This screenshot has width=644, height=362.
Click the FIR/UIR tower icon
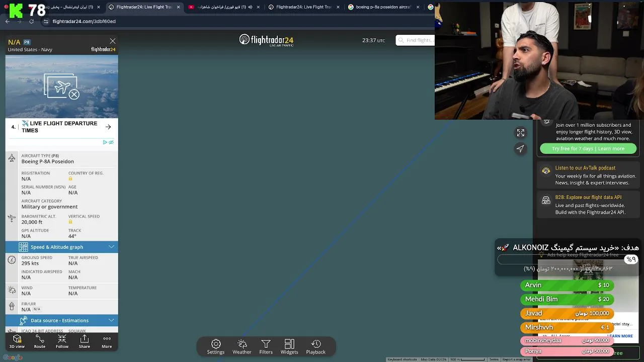pos(12,306)
